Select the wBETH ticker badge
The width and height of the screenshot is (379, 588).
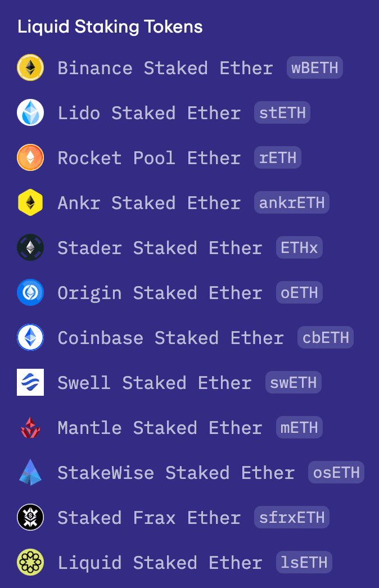pyautogui.click(x=314, y=68)
